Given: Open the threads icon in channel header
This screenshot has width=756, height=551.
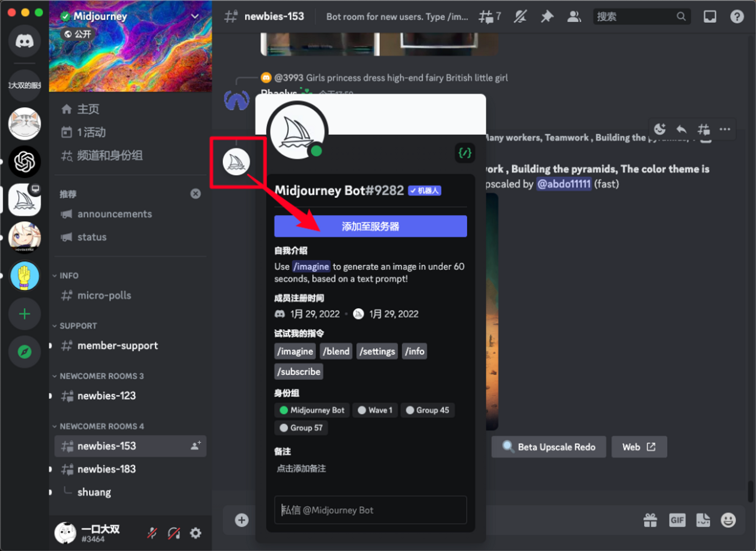Looking at the screenshot, I should [x=487, y=16].
